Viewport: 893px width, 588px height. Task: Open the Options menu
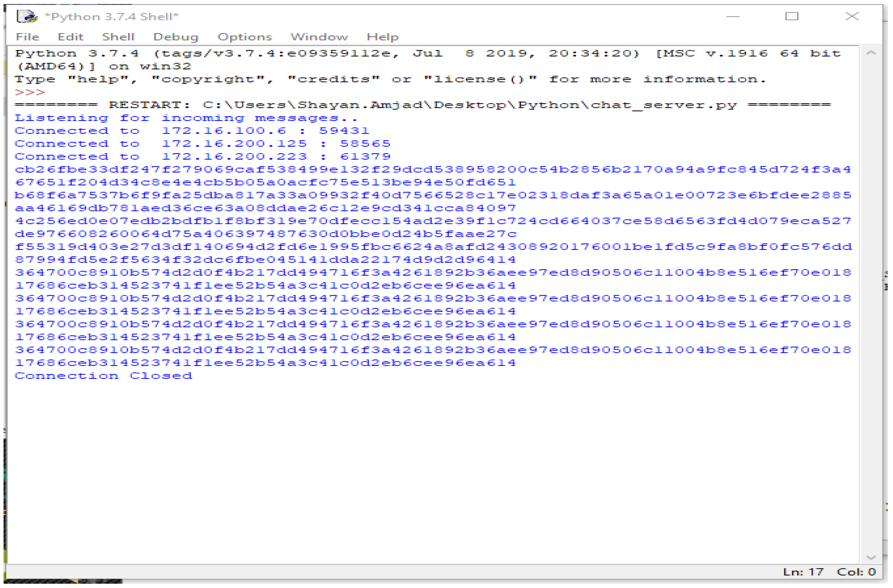[x=245, y=37]
